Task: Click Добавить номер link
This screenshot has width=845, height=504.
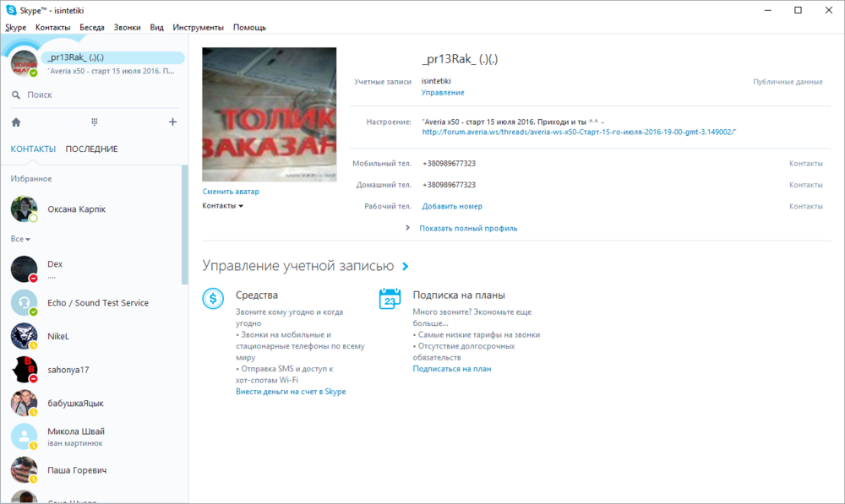Action: [x=452, y=207]
